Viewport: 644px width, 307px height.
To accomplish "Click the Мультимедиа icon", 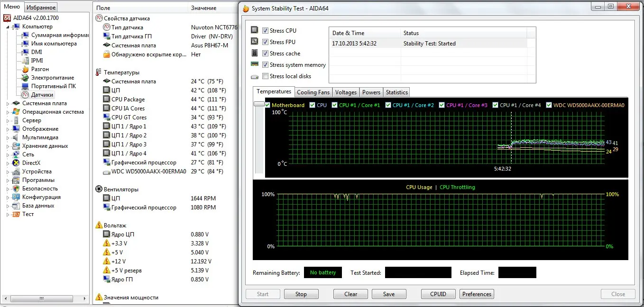I will click(16, 137).
